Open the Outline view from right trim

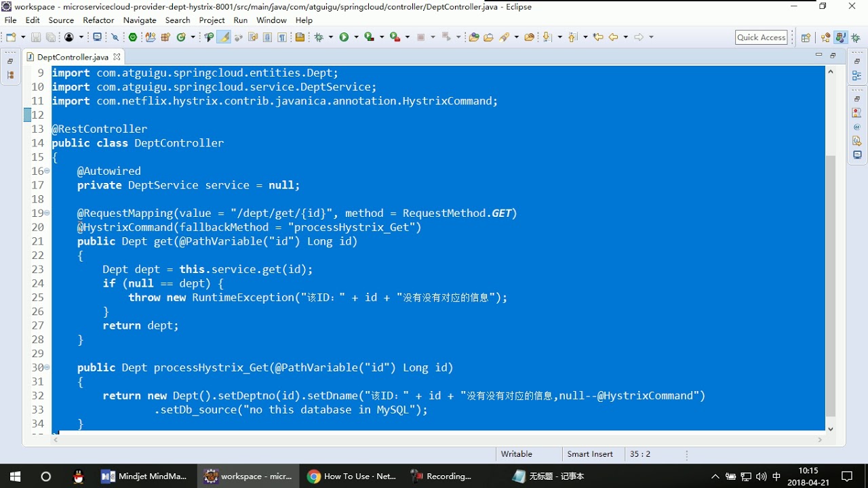(x=857, y=75)
